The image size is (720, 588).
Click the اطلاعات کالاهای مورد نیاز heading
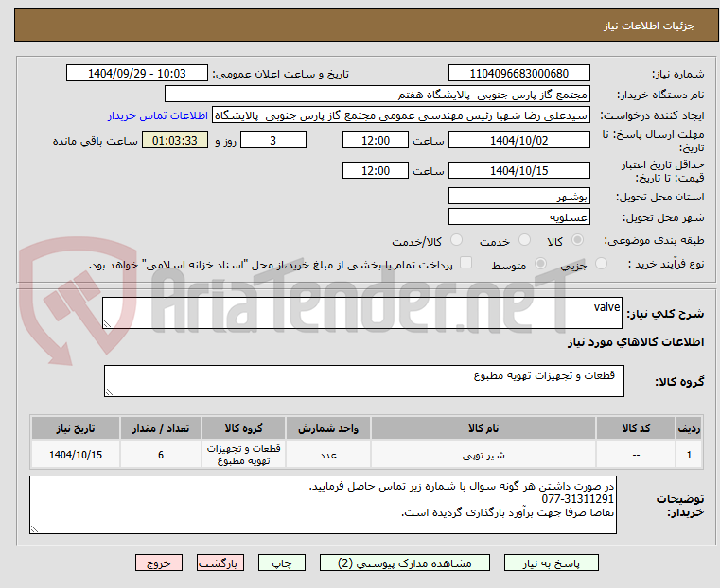tap(636, 342)
